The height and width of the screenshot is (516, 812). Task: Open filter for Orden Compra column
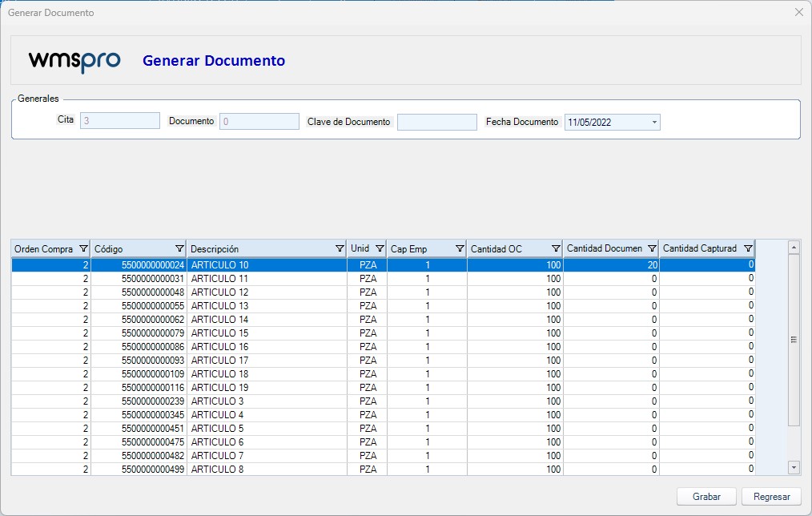click(x=83, y=248)
